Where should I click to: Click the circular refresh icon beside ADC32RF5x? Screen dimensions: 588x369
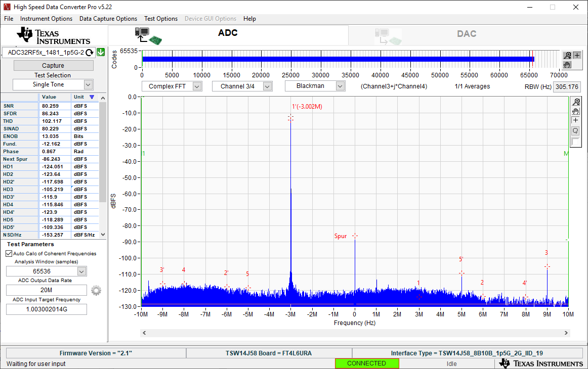(90, 53)
